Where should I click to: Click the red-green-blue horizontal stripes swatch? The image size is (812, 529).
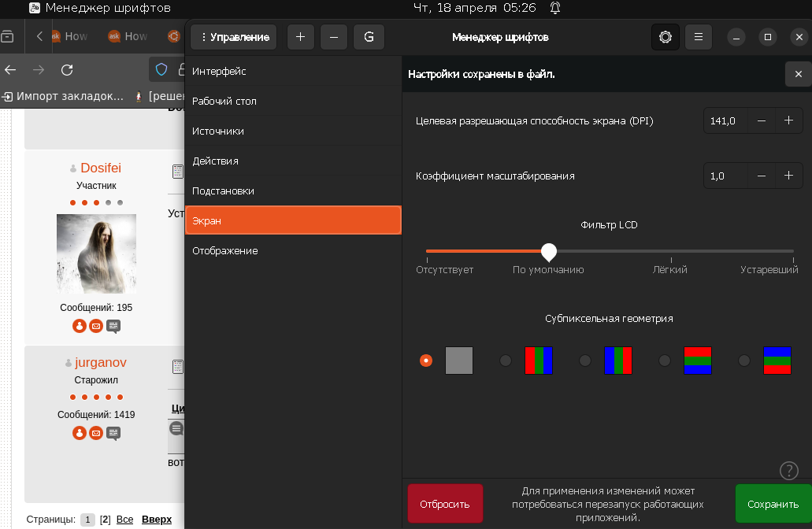coord(698,361)
